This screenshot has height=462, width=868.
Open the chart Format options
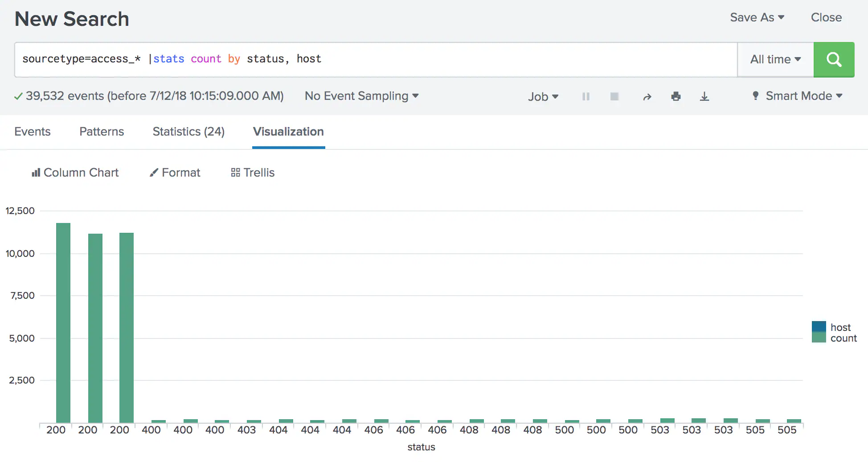click(x=175, y=173)
